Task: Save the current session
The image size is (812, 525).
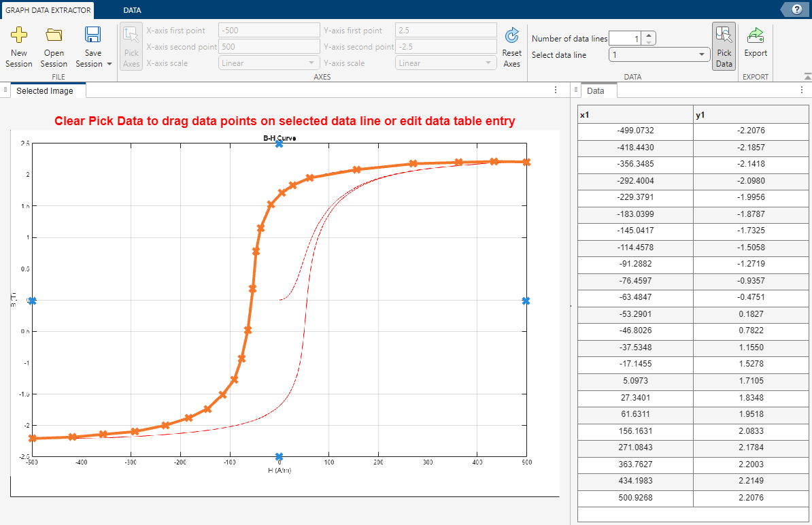Action: coord(92,41)
